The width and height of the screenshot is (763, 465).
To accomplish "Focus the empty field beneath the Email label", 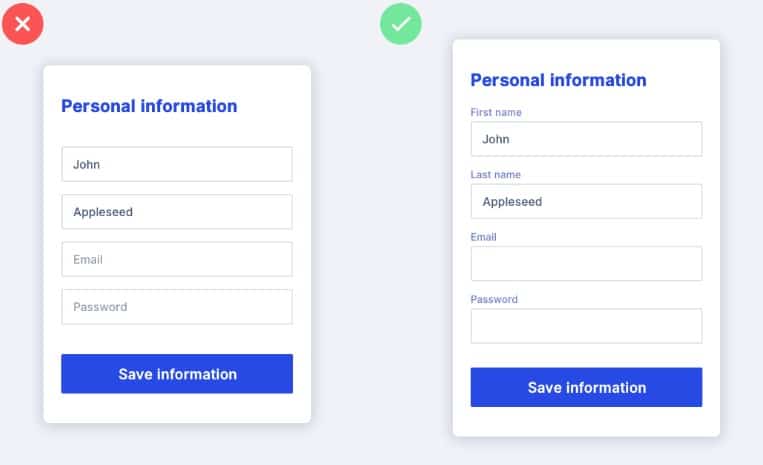I will [x=586, y=264].
